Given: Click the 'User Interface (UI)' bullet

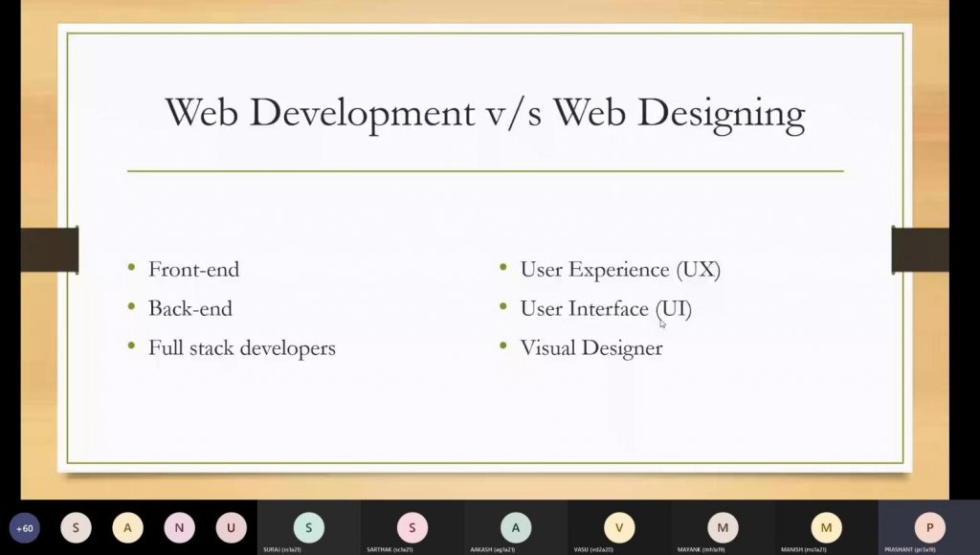Looking at the screenshot, I should tap(606, 309).
